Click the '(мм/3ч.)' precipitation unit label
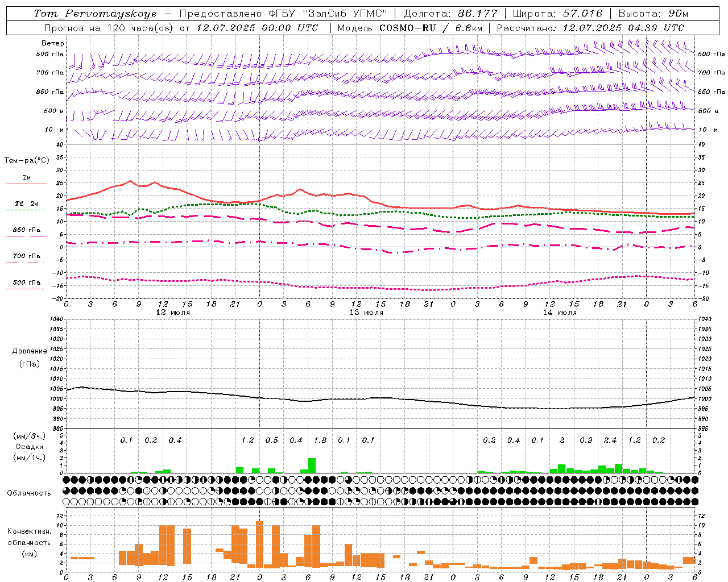The image size is (728, 582). click(x=29, y=436)
